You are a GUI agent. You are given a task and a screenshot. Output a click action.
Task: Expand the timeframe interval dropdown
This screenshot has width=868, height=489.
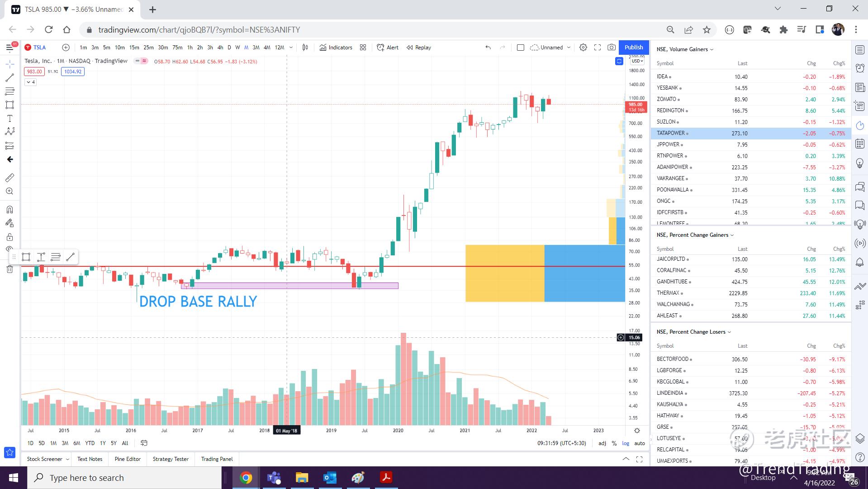(x=291, y=48)
